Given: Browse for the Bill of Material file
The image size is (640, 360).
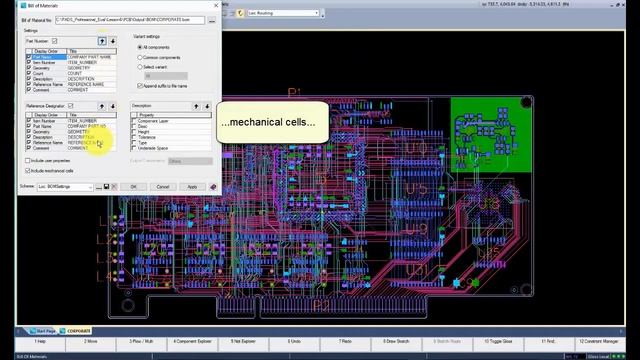Looking at the screenshot, I should point(212,20).
